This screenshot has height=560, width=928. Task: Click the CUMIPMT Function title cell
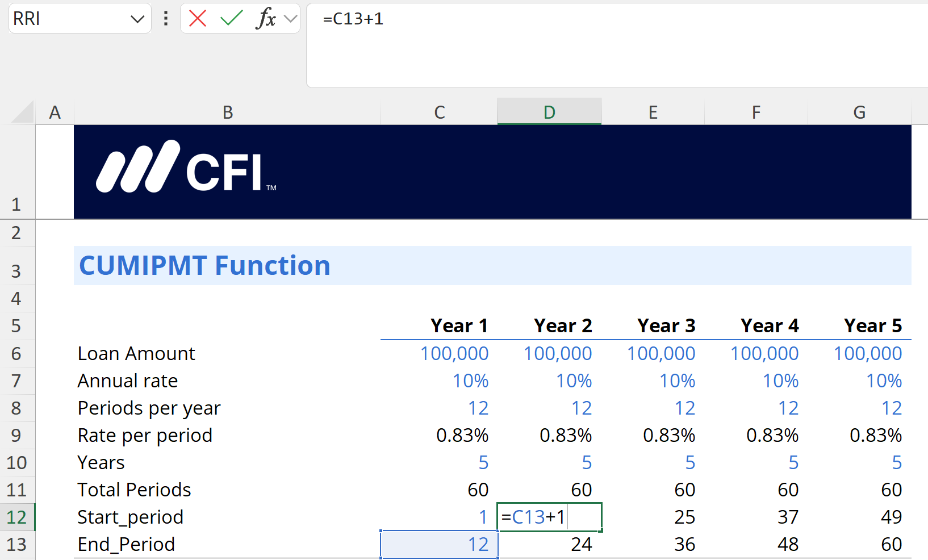204,265
